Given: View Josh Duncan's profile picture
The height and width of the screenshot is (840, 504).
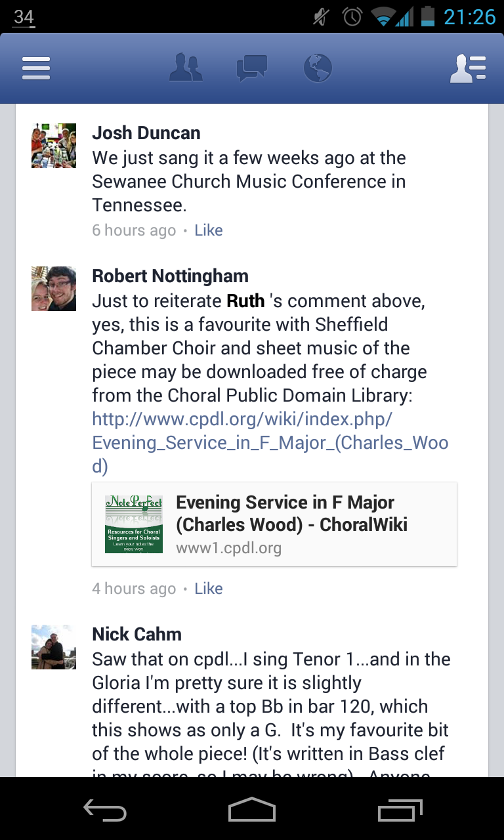Looking at the screenshot, I should click(54, 146).
